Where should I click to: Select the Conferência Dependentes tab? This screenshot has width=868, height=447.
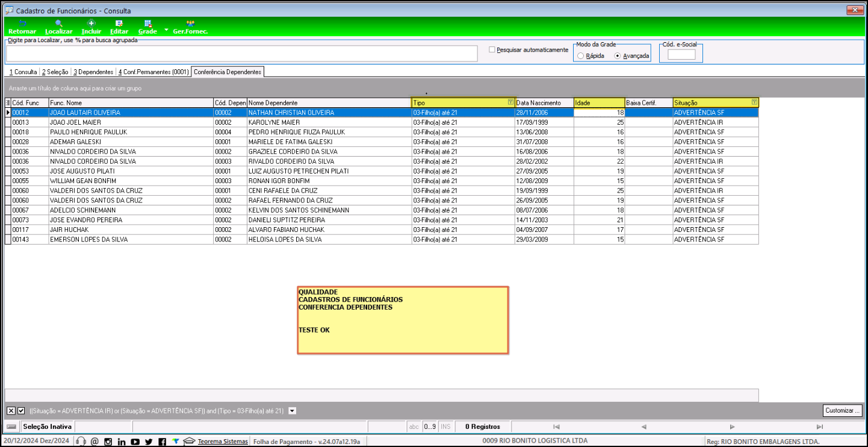(228, 72)
